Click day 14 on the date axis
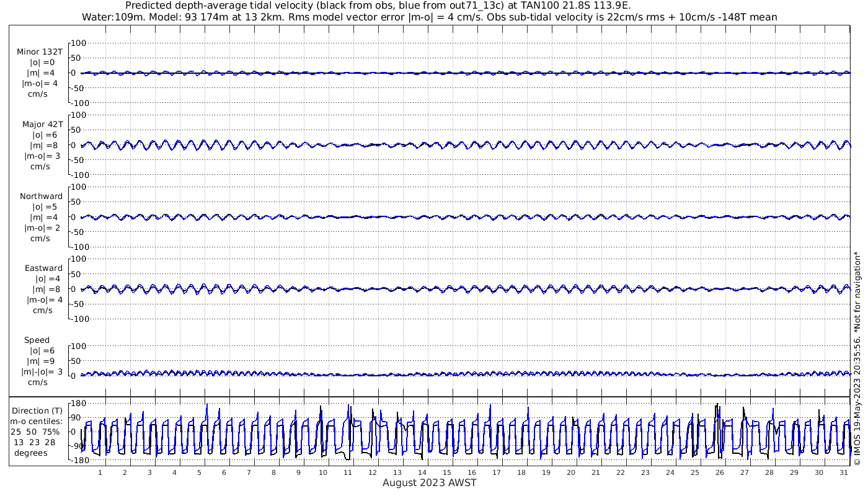The image size is (868, 496). click(x=422, y=472)
